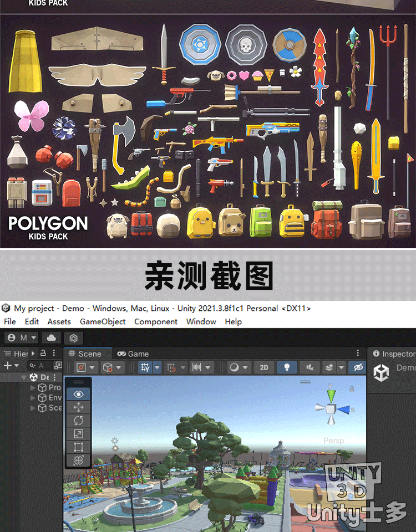Open the GameObject menu

[103, 321]
